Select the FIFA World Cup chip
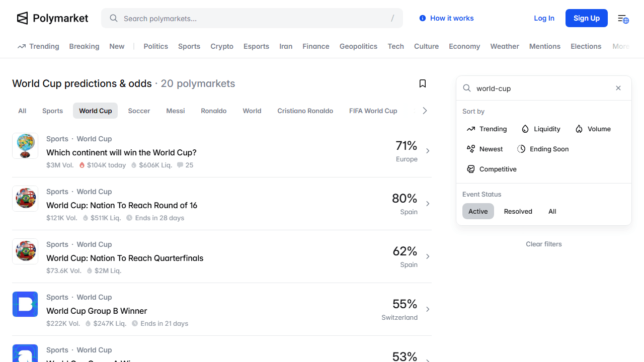The image size is (644, 362). point(373,111)
